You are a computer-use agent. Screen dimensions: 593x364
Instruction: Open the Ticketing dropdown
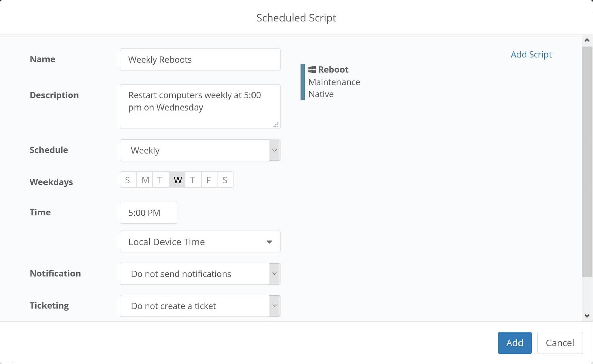274,306
